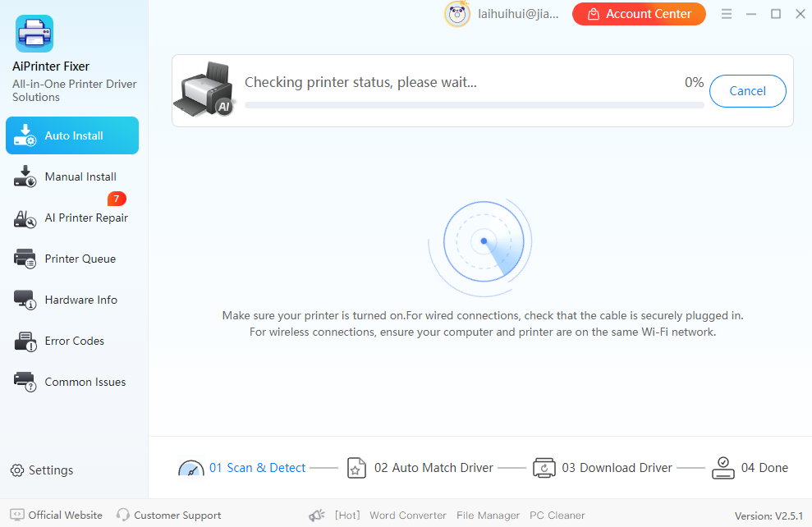Click the Download Driver step icon

544,467
